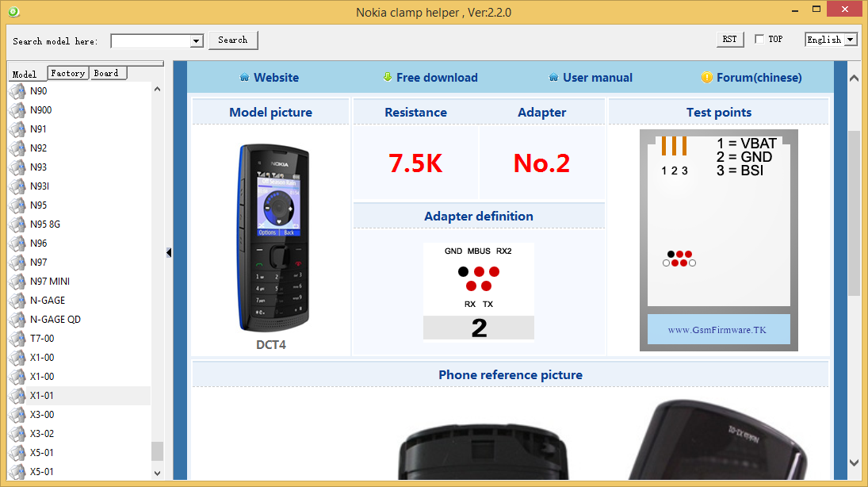Click the model list scroll-up arrow

(x=157, y=89)
